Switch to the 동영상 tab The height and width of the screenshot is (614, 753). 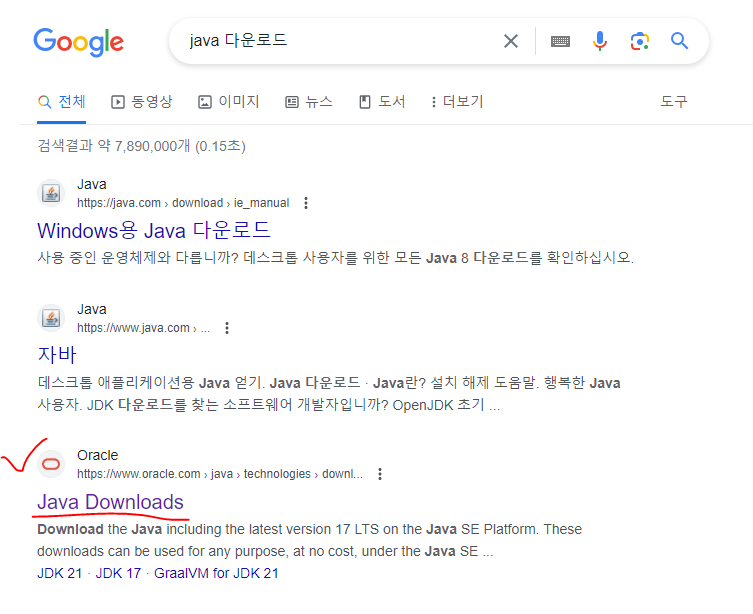point(142,102)
